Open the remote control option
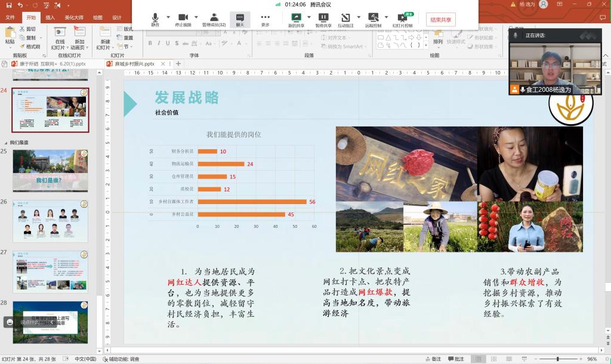The width and height of the screenshot is (611, 364). tap(373, 19)
